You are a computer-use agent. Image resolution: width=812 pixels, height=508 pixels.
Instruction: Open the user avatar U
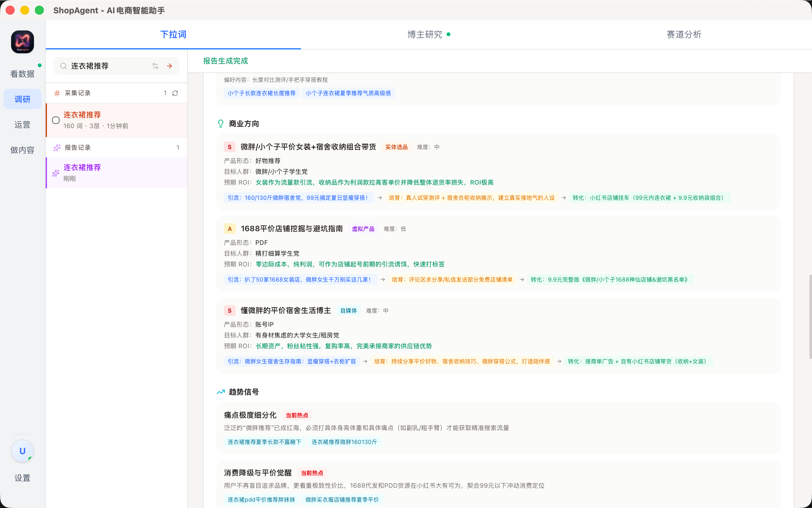tap(23, 451)
